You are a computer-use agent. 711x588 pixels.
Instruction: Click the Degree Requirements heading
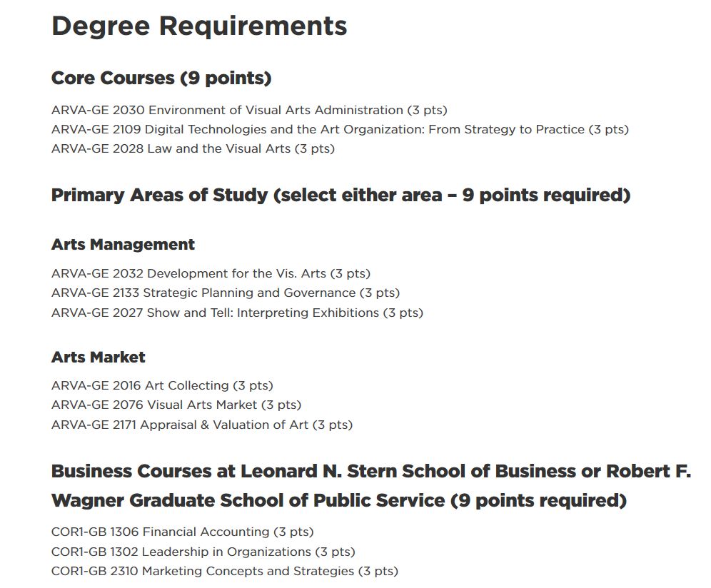(199, 26)
